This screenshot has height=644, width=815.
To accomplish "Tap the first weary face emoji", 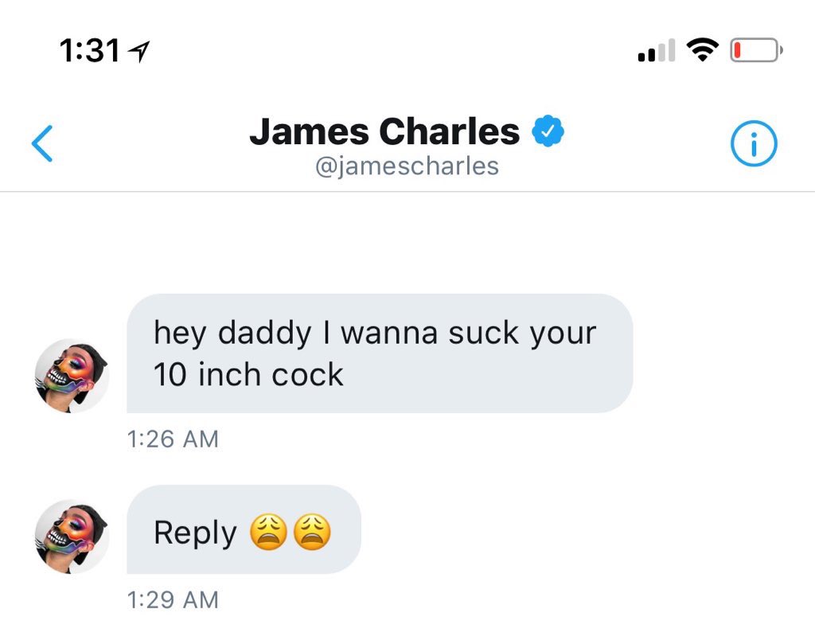I will coord(268,532).
